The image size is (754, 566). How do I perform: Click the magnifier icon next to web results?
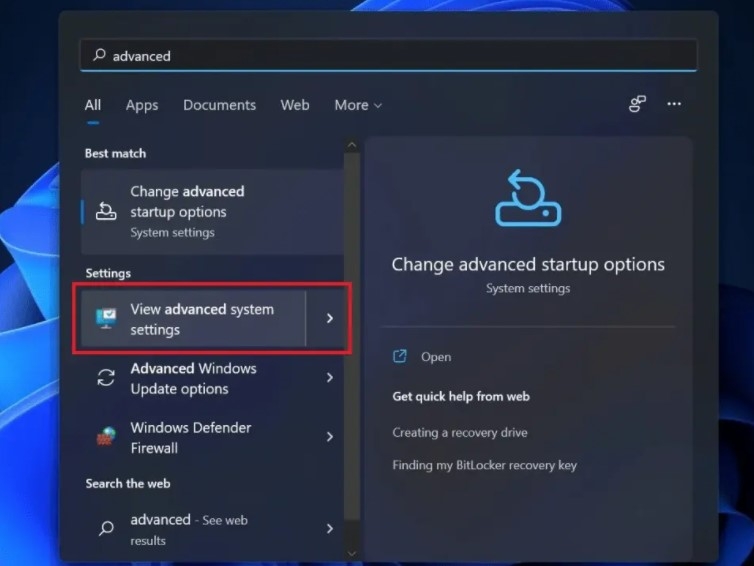[x=106, y=529]
